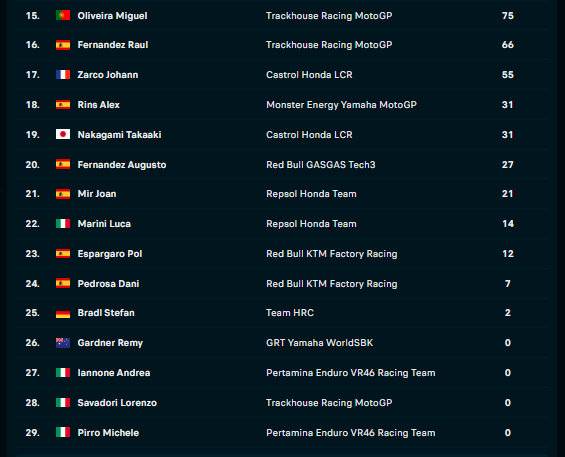Click Repsol Honda Team in Mir's row
Screen dimensions: 565x457
(311, 194)
